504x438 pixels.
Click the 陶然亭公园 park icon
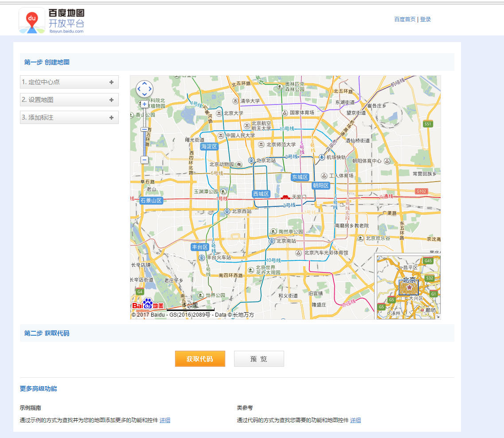pos(273,232)
